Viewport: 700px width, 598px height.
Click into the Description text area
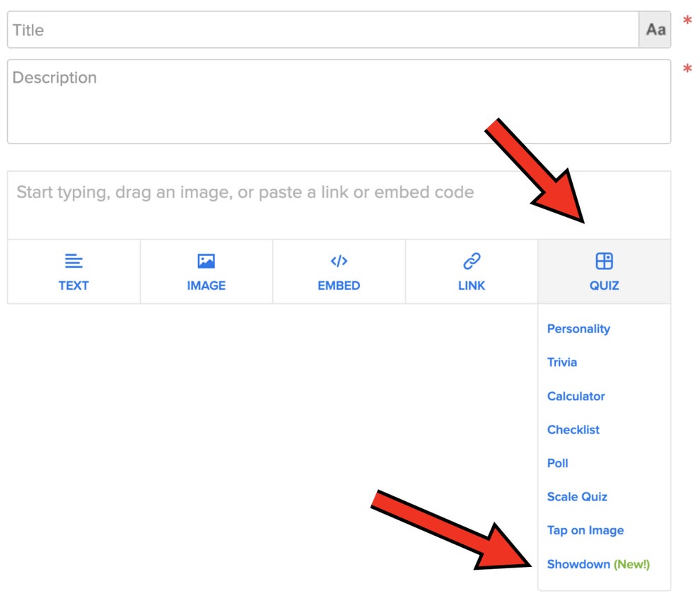[x=338, y=101]
